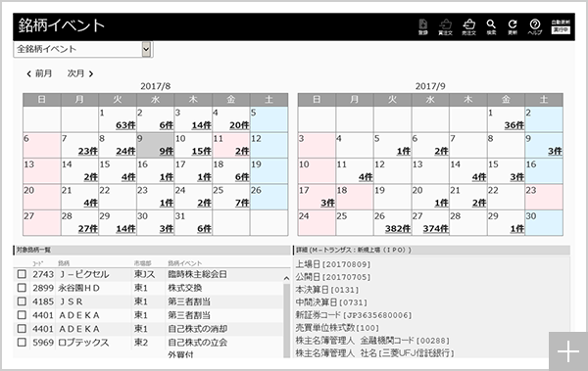Check the box for 4185 JSR
The width and height of the screenshot is (588, 371).
pos(22,301)
